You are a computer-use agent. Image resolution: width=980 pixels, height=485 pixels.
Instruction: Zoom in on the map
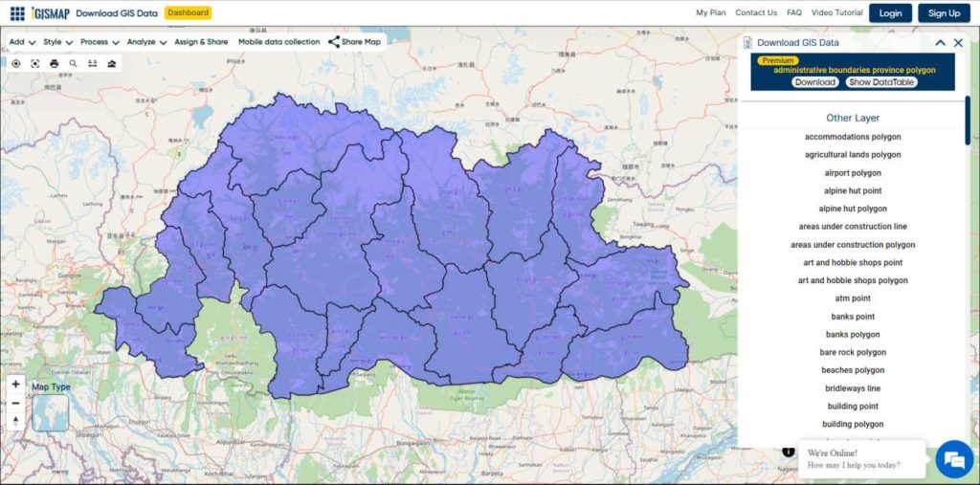(16, 384)
